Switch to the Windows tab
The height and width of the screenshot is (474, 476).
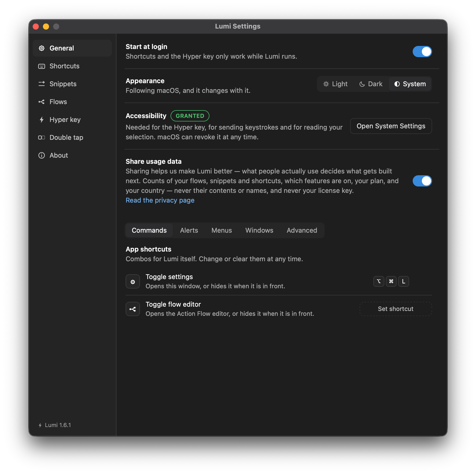click(259, 230)
